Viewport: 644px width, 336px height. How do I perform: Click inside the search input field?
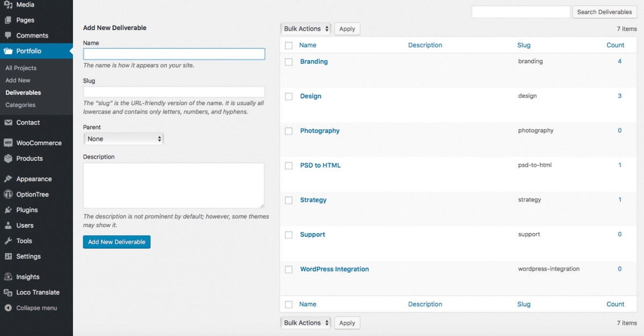[x=521, y=11]
